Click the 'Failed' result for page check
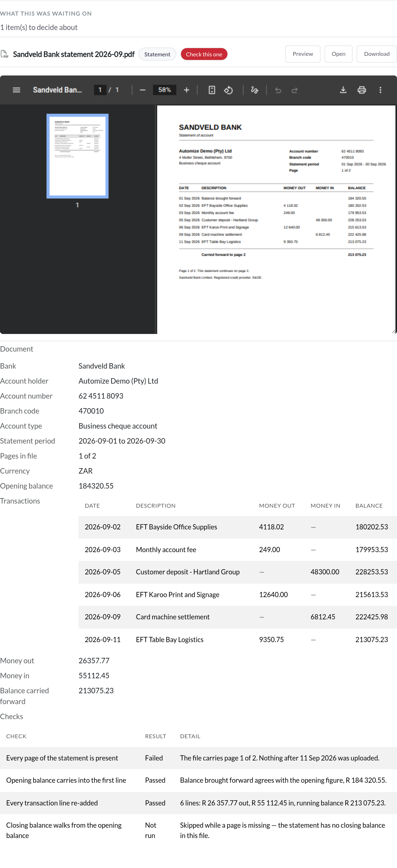 (x=154, y=758)
